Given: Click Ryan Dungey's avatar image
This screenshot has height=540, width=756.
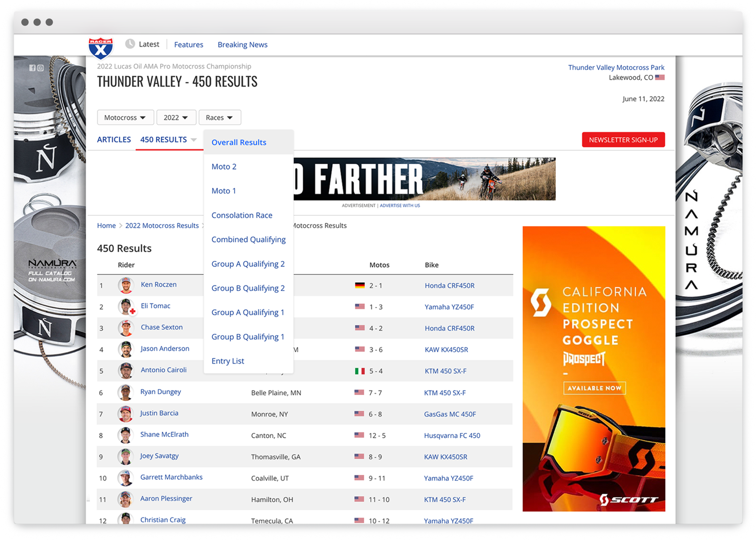Looking at the screenshot, I should [x=125, y=393].
